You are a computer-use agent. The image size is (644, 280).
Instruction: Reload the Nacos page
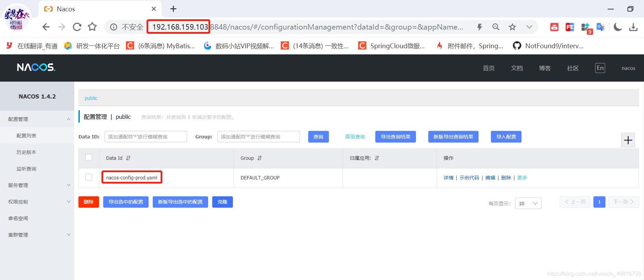[x=77, y=27]
